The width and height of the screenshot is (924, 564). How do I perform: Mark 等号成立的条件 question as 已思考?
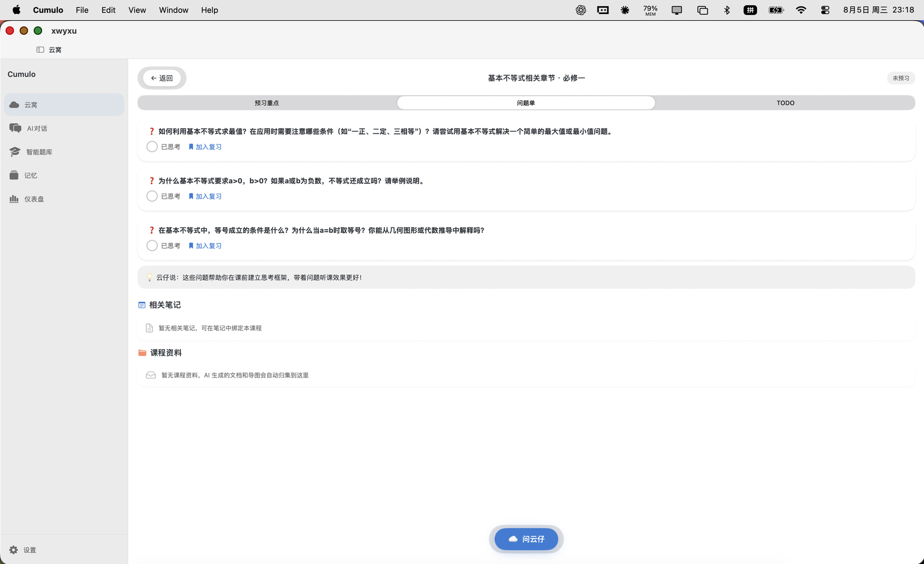tap(152, 245)
